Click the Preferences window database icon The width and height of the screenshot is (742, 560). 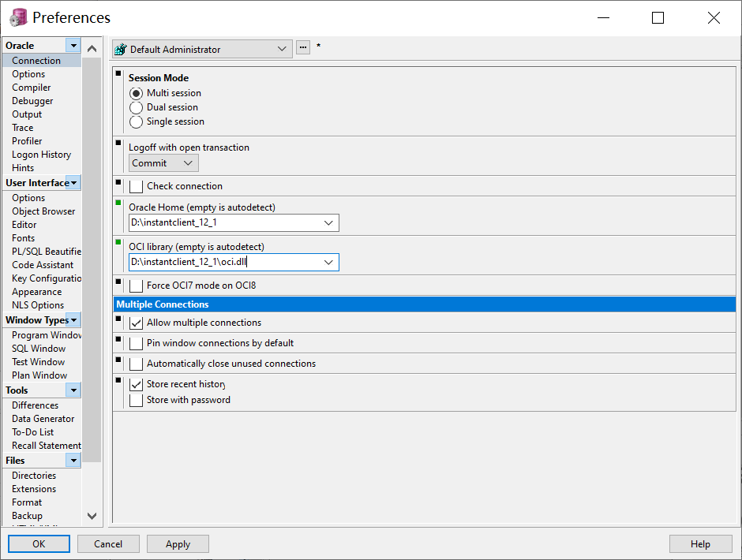[18, 17]
